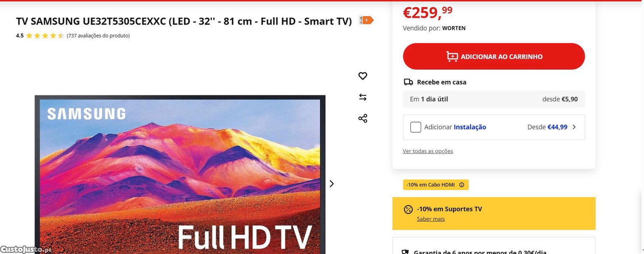Check the Adicionar Instalação checkbox

(416, 127)
